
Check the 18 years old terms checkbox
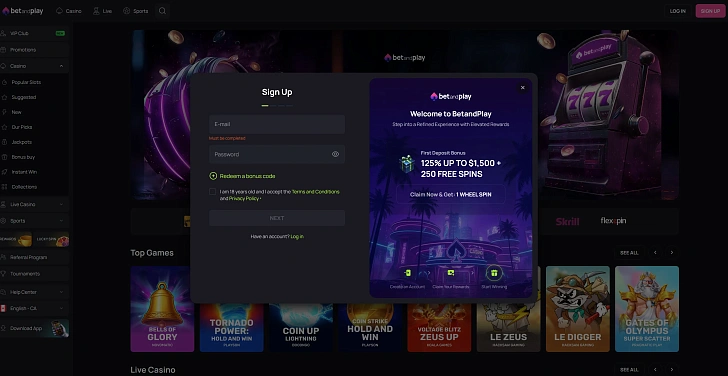pos(213,192)
